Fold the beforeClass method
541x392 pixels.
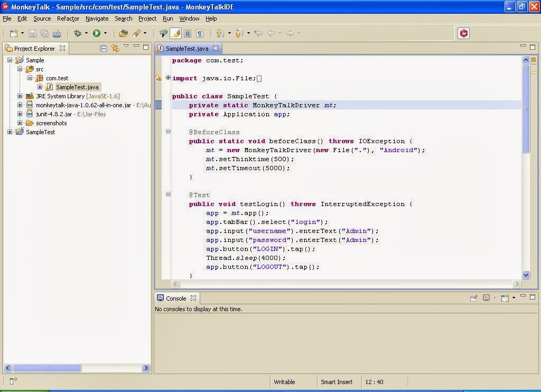pyautogui.click(x=168, y=131)
